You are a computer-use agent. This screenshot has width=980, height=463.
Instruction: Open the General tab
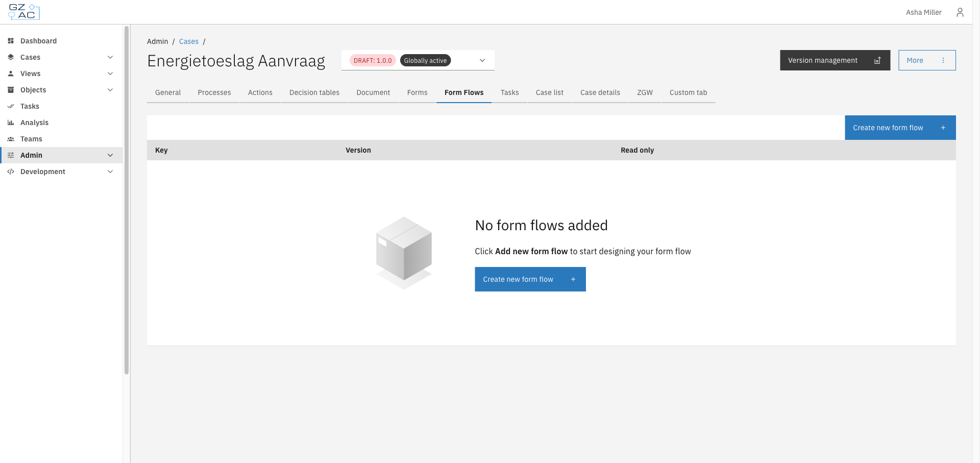pos(168,92)
